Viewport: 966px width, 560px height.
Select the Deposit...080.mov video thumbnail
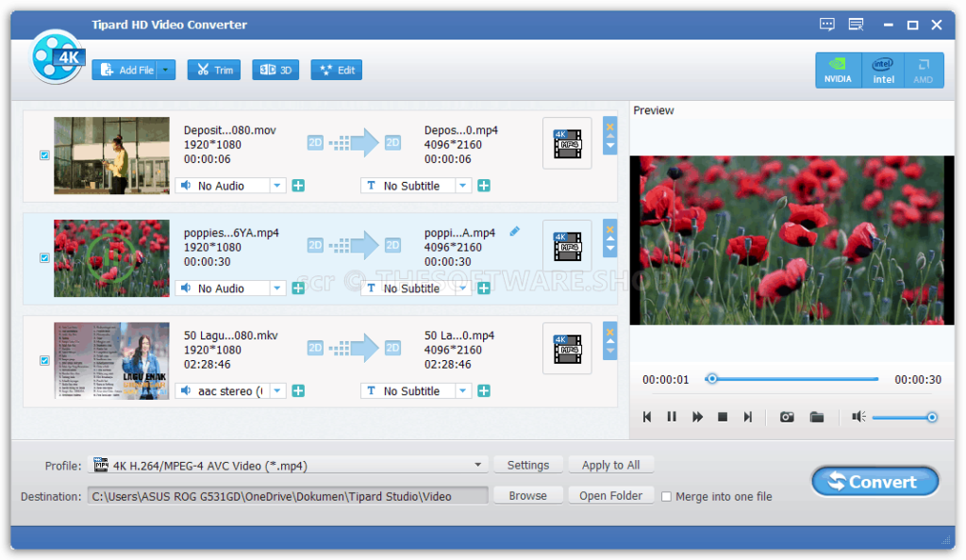111,156
